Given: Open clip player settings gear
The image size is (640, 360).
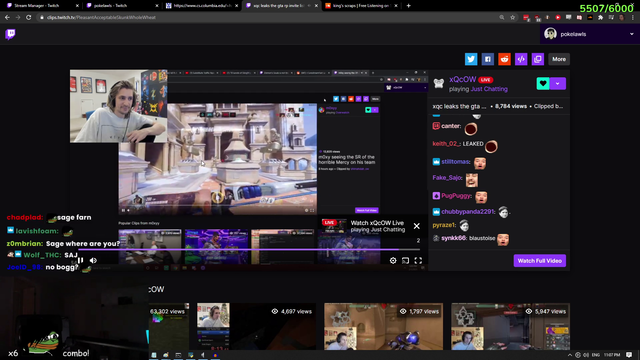Looking at the screenshot, I should (x=393, y=260).
